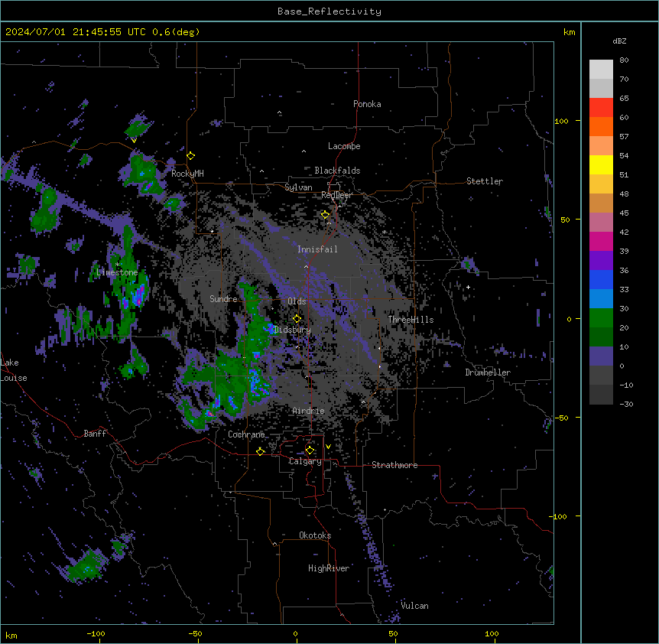Screen dimensions: 659x644
Task: Select the purple 36-39 dBZ legend swatch
Action: [x=601, y=261]
